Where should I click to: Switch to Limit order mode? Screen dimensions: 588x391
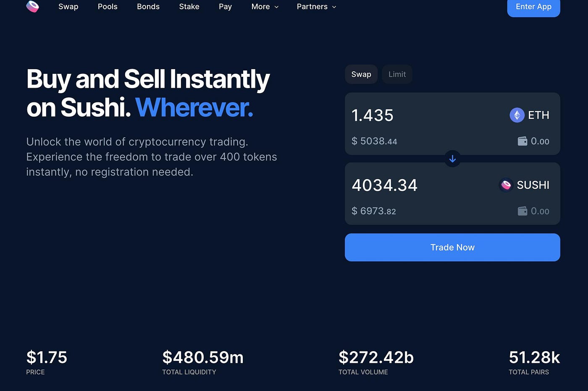click(396, 74)
